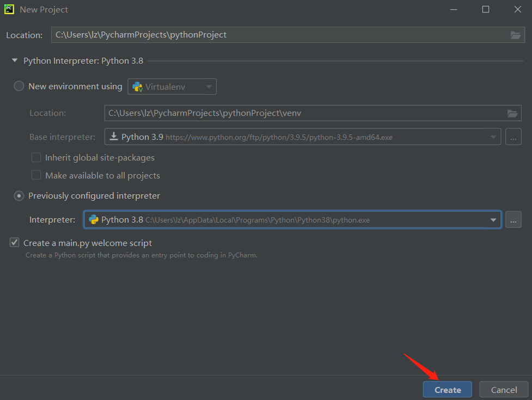Screen dimensions: 532x400
Task: Minimize the New Project window
Action: [x=454, y=9]
